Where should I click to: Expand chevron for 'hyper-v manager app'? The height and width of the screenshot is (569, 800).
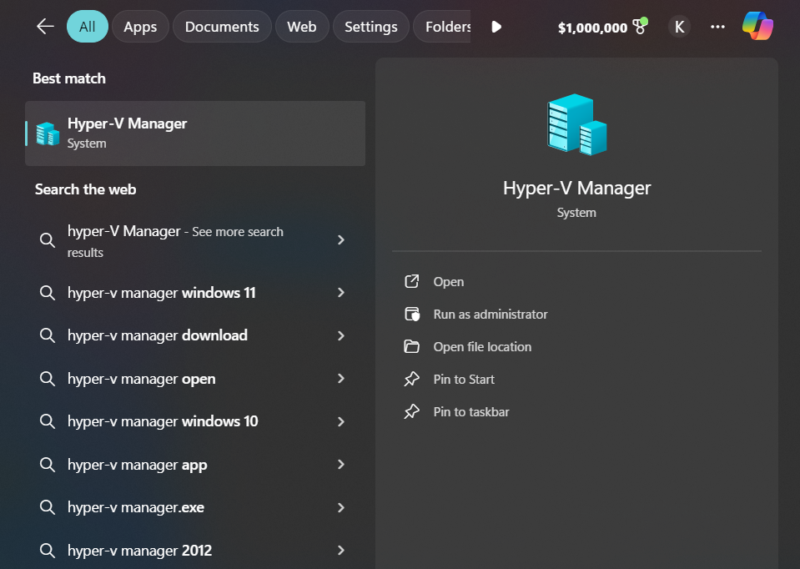click(x=341, y=464)
